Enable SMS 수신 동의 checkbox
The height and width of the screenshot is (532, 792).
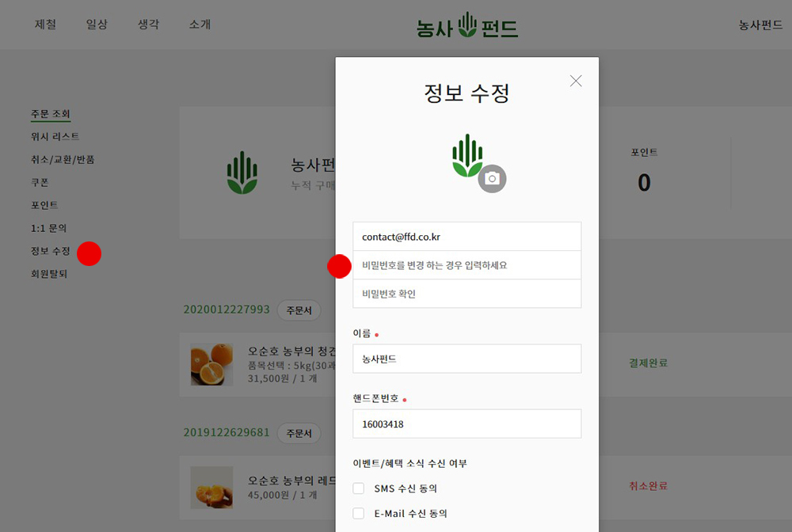[358, 488]
